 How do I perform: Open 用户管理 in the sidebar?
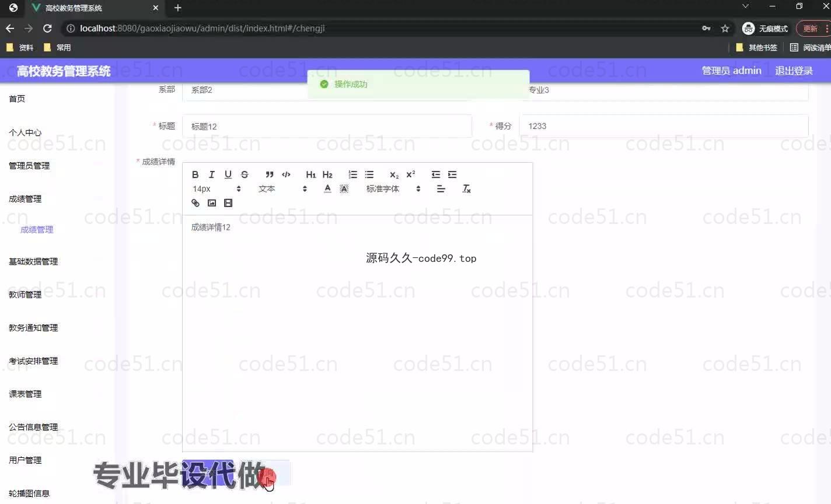click(x=25, y=460)
